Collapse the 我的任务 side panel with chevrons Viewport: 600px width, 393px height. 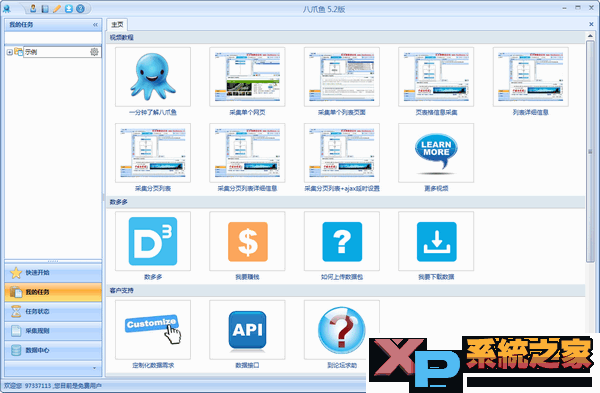coord(95,24)
